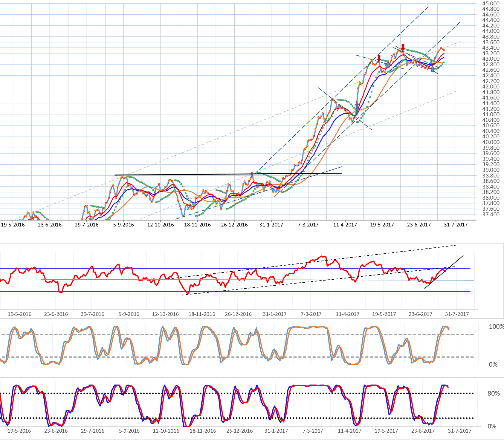The width and height of the screenshot is (504, 441).
Task: Click 12-10-2016 on the price chart axis
Action: tap(161, 225)
